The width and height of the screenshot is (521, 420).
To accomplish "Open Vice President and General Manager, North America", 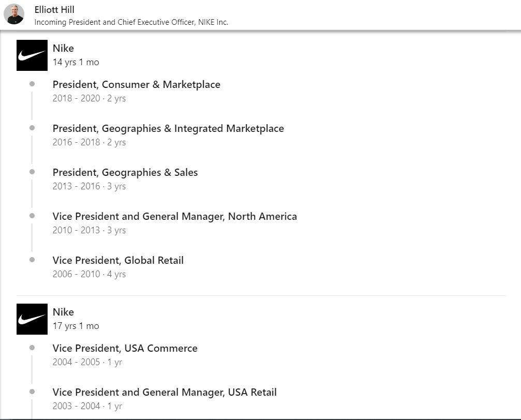I will (x=175, y=217).
